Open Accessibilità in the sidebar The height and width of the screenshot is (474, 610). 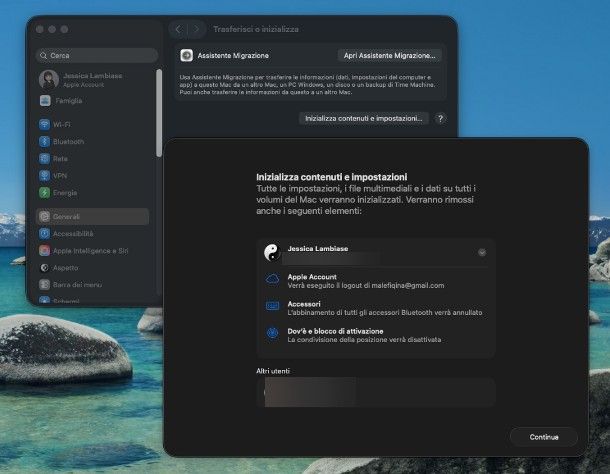pyautogui.click(x=93, y=233)
